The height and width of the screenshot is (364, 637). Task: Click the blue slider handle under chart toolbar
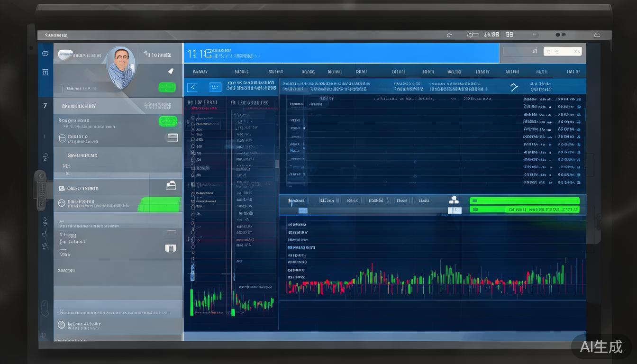pyautogui.click(x=302, y=210)
